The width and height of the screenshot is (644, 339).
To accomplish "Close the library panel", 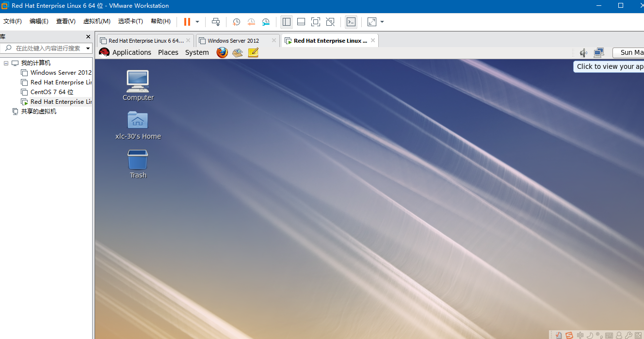I will coord(88,36).
